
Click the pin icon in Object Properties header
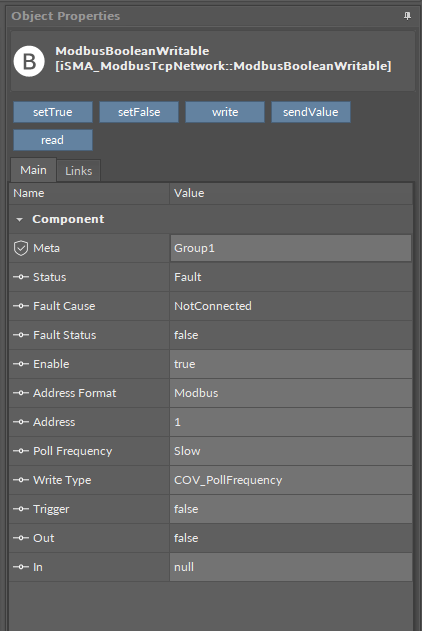(x=407, y=16)
